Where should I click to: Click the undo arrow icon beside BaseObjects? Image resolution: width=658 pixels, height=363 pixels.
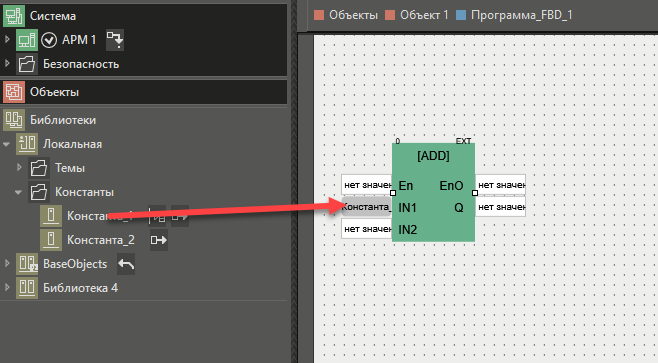(126, 264)
